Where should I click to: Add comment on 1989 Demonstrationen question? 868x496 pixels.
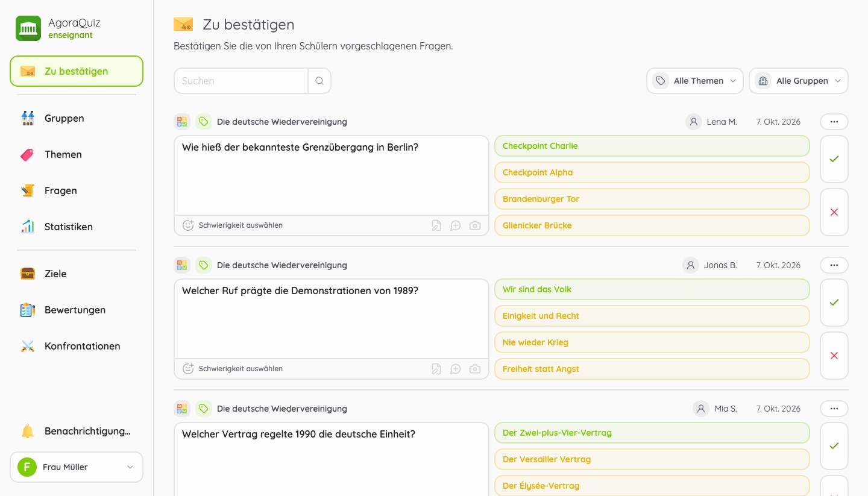[x=456, y=369]
